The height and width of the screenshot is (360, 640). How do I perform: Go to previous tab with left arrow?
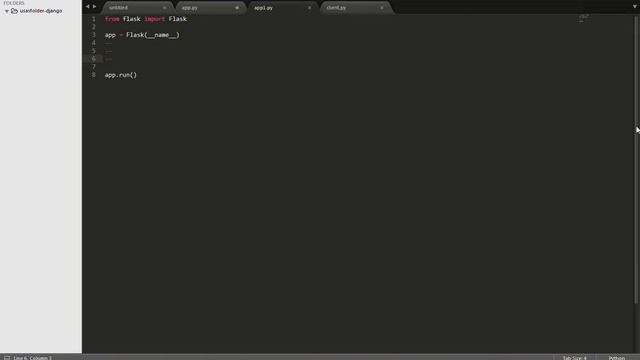87,7
